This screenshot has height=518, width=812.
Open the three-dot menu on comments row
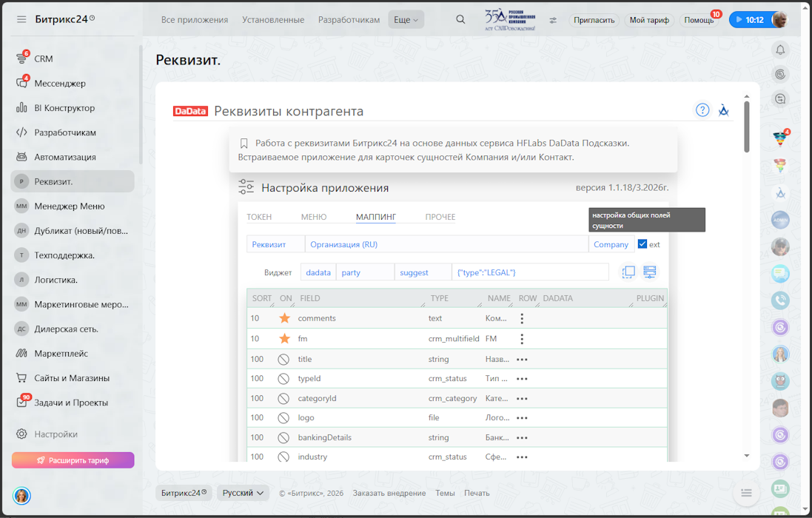pos(522,318)
